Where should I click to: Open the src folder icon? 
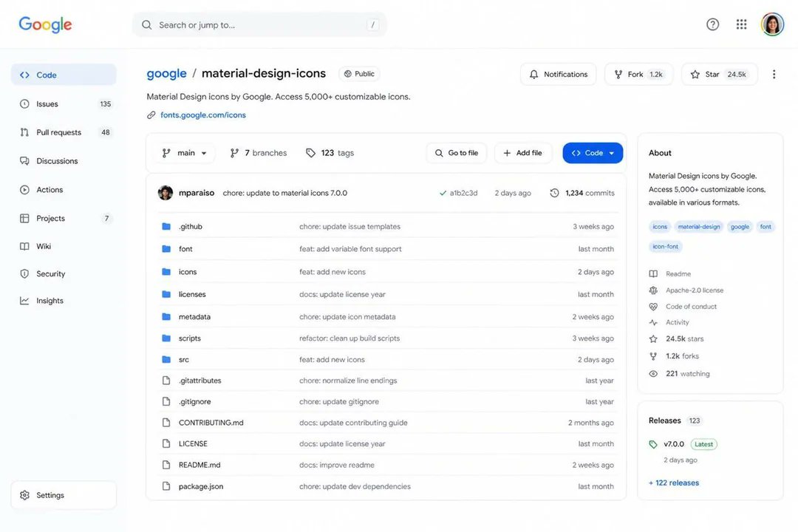pos(166,359)
